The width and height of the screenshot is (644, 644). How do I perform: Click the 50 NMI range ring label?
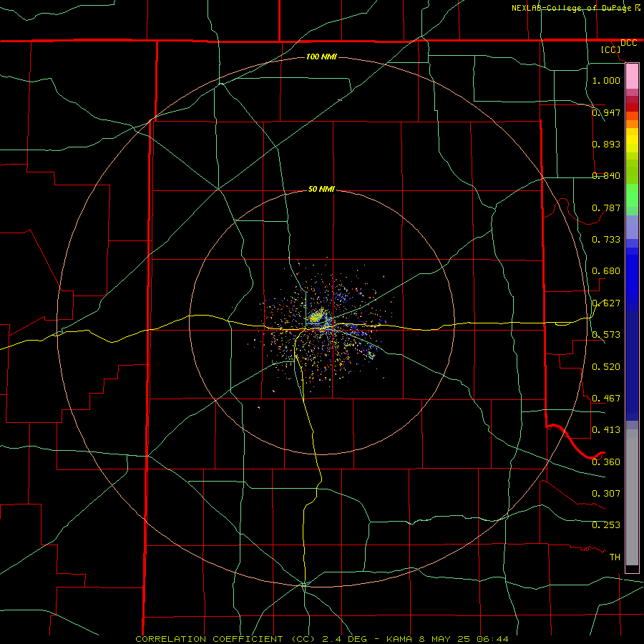coord(321,189)
